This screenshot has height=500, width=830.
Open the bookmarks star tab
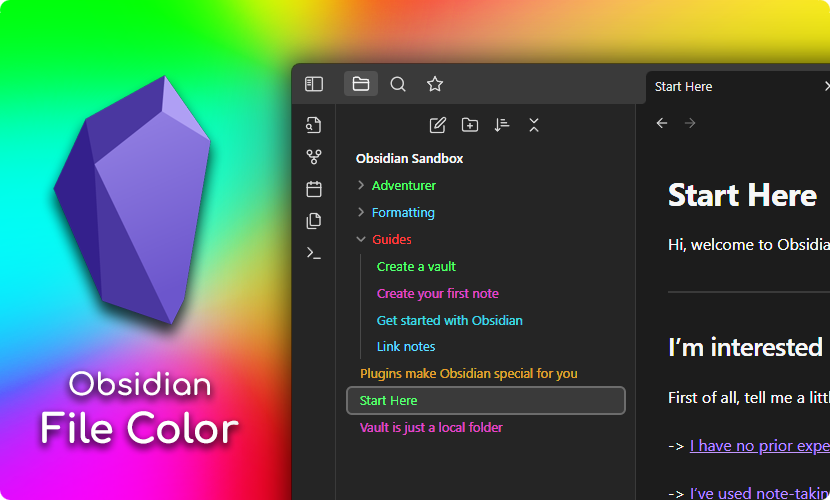[x=435, y=84]
